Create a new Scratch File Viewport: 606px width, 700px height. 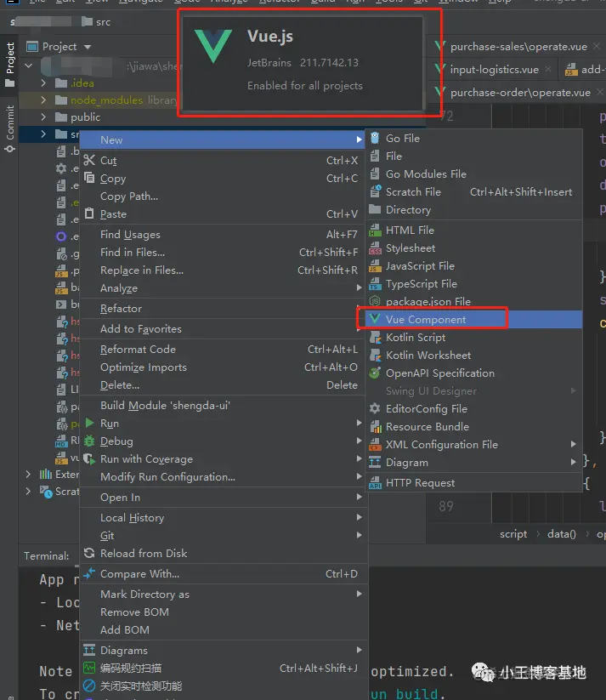(x=474, y=192)
